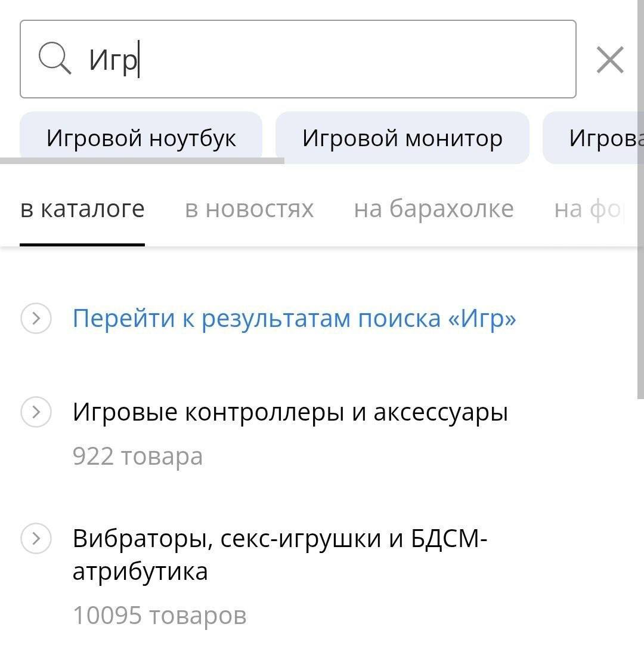The image size is (644, 664).
Task: Open the «на барахолке» tab
Action: point(434,209)
